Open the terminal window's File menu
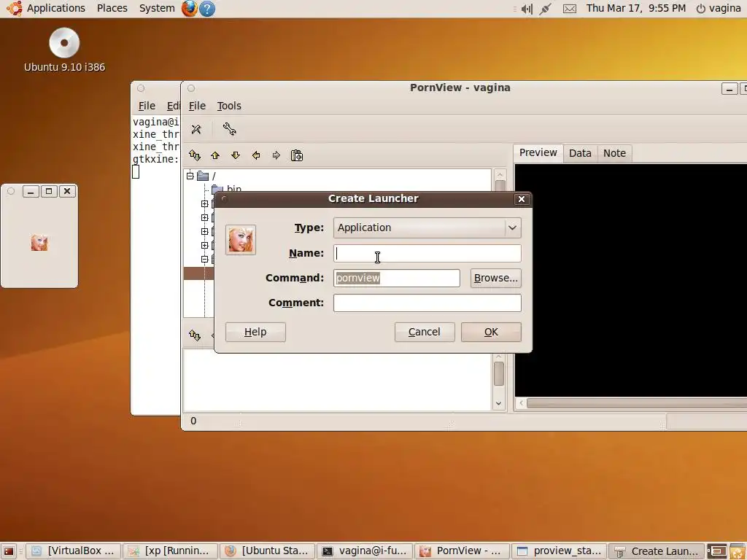The height and width of the screenshot is (560, 747). (147, 106)
